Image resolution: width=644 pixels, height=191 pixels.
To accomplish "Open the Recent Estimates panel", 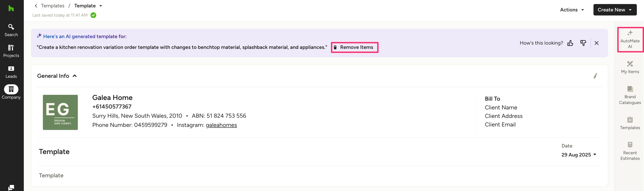I will [630, 151].
